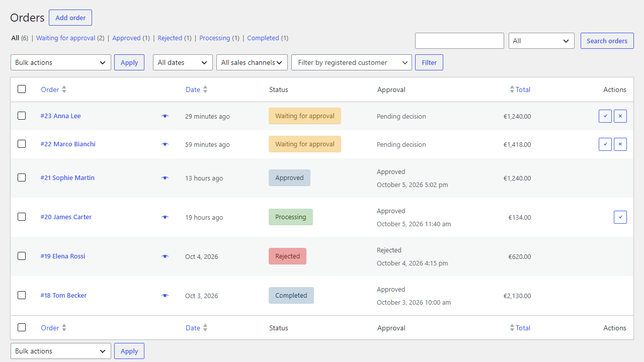Click Search orders button
The width and height of the screenshot is (644, 362).
click(607, 41)
